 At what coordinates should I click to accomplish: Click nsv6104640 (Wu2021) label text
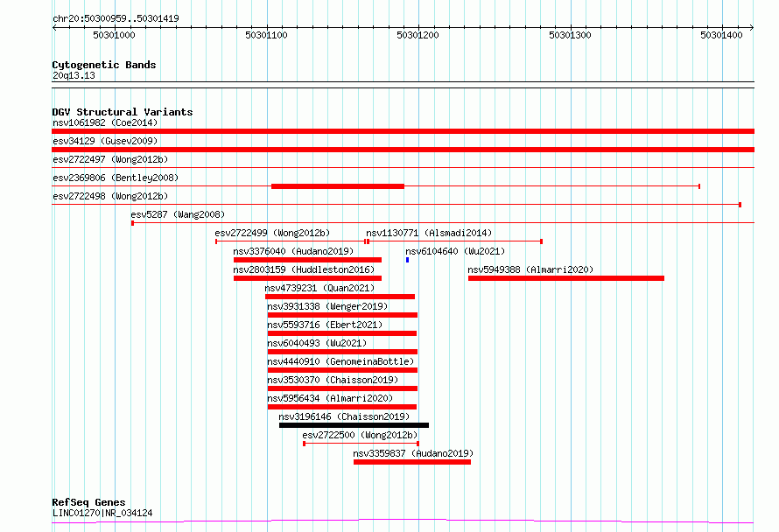455,251
